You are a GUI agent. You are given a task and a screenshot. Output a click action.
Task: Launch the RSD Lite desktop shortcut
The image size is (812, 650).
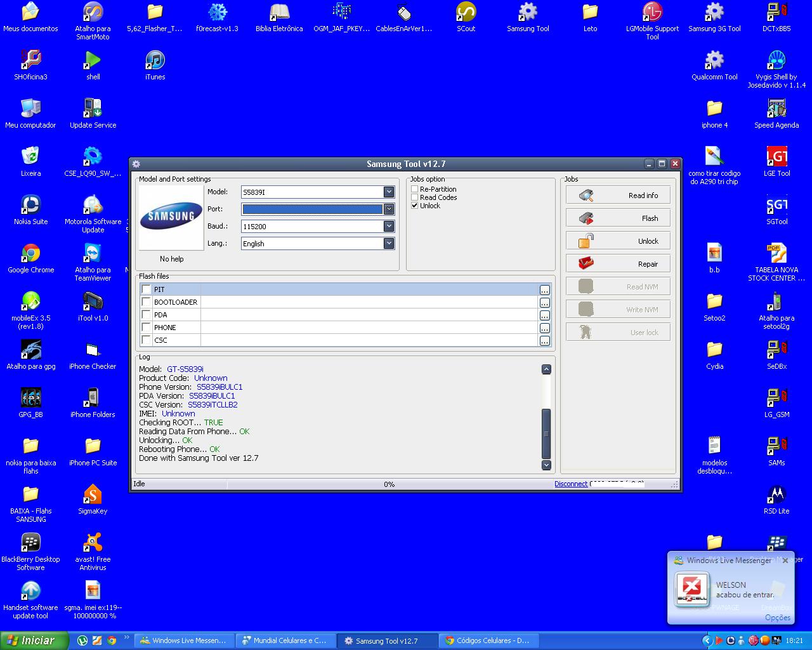(776, 500)
